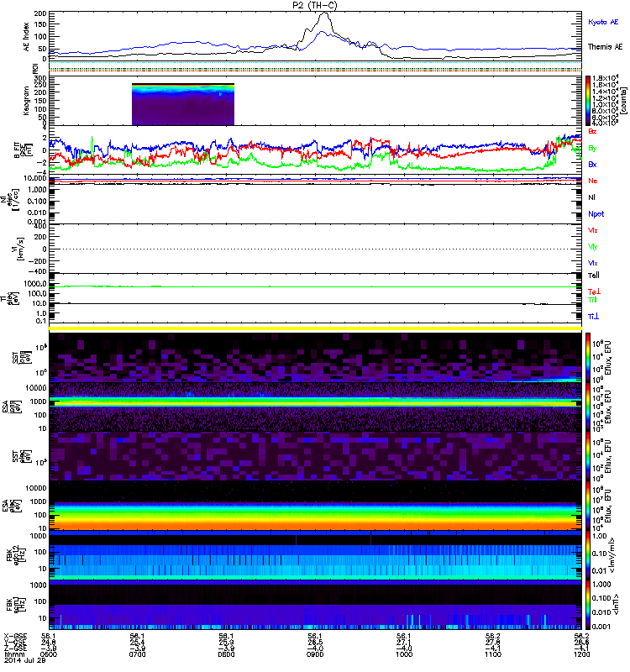Select the blue Kyoto AE legend label
This screenshot has width=630, height=672.
click(603, 22)
